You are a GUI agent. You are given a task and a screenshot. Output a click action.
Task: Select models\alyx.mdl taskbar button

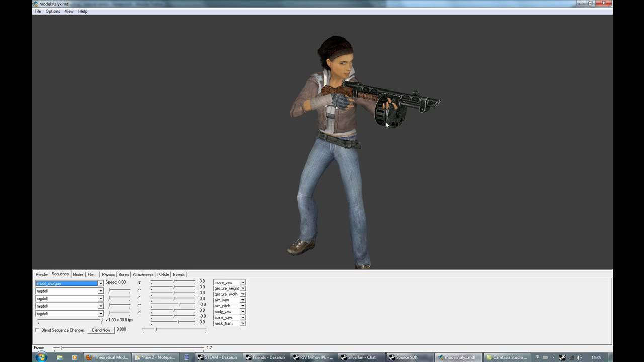(x=458, y=357)
